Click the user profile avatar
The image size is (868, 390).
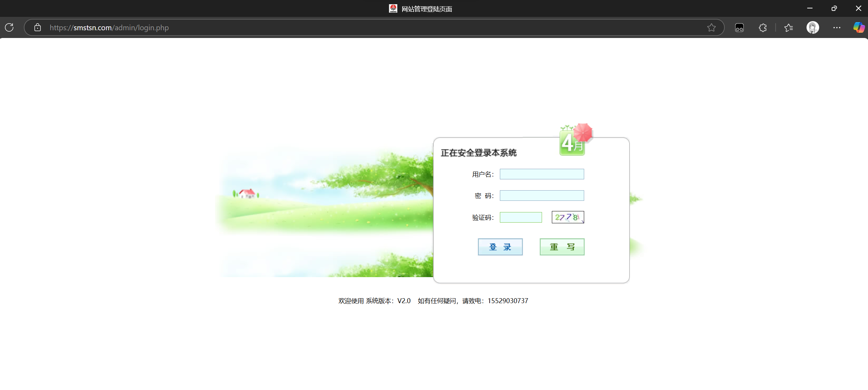pyautogui.click(x=812, y=27)
